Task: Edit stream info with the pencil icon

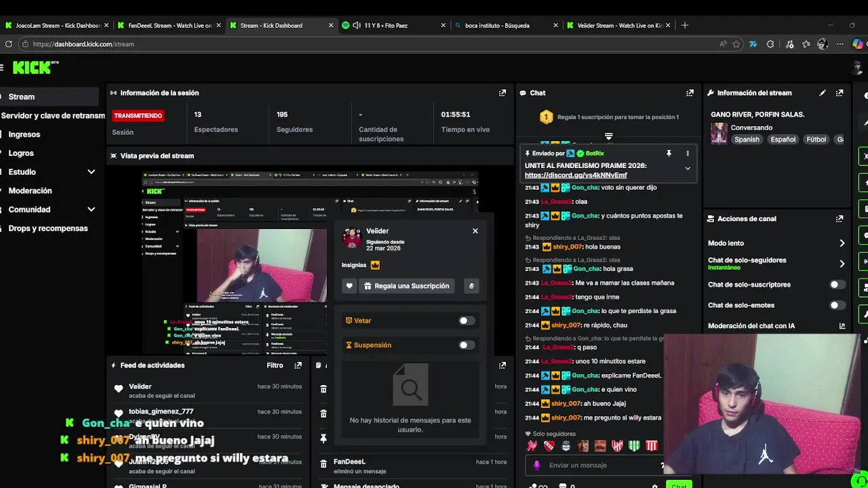Action: pos(823,93)
